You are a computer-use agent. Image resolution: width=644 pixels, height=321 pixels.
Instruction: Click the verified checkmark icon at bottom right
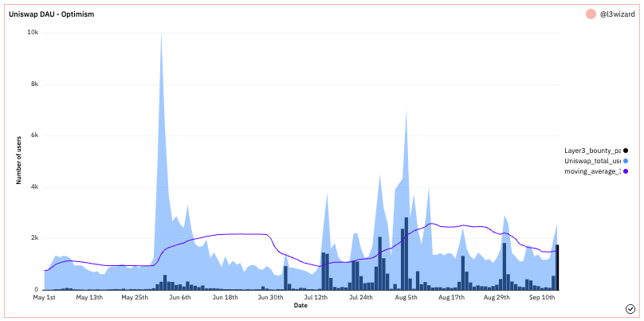click(630, 309)
